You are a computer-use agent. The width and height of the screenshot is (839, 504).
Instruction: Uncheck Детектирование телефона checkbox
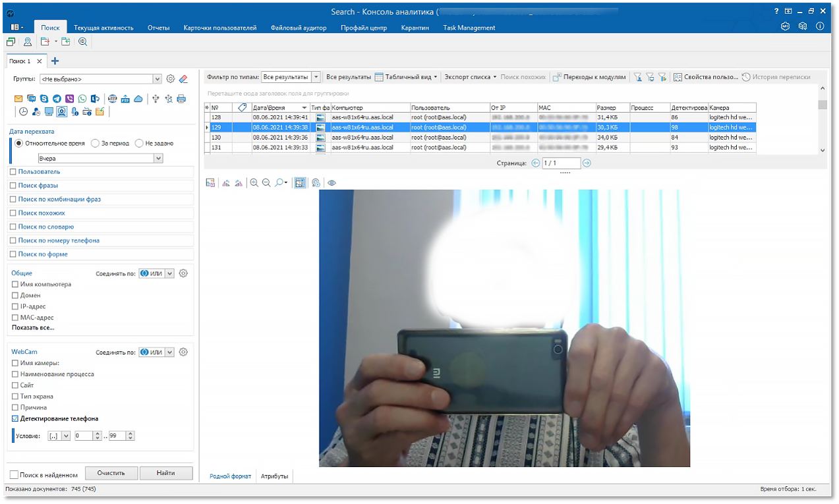coord(16,418)
